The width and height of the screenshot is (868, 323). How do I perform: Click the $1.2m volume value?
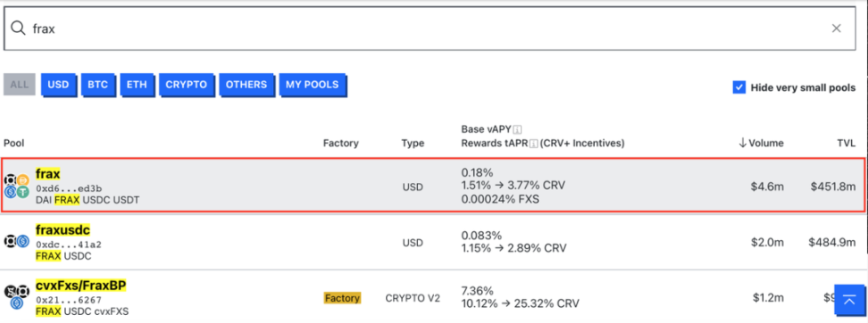point(768,297)
